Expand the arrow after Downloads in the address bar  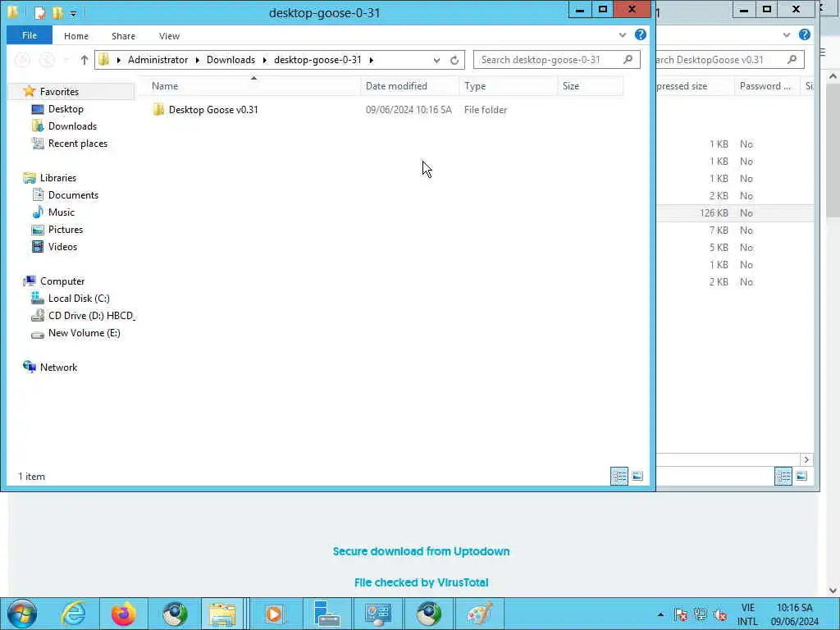coord(265,60)
